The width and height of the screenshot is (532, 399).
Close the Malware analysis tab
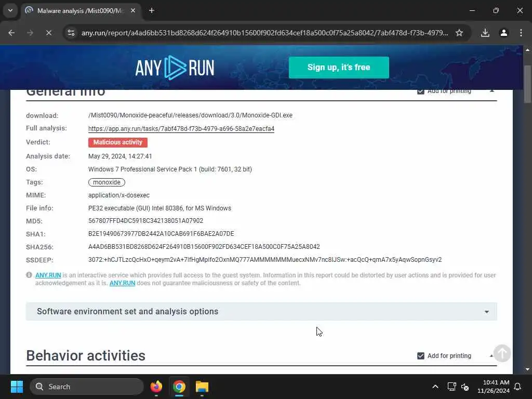(133, 10)
